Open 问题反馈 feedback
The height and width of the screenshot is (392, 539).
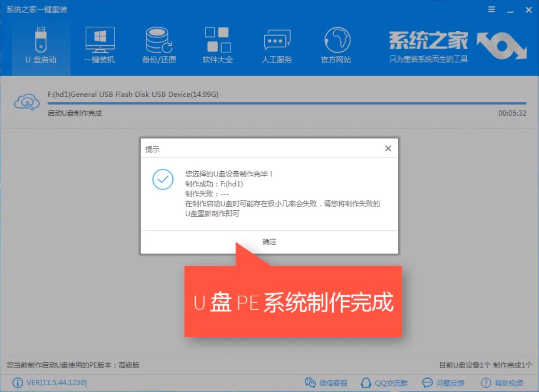(x=443, y=383)
